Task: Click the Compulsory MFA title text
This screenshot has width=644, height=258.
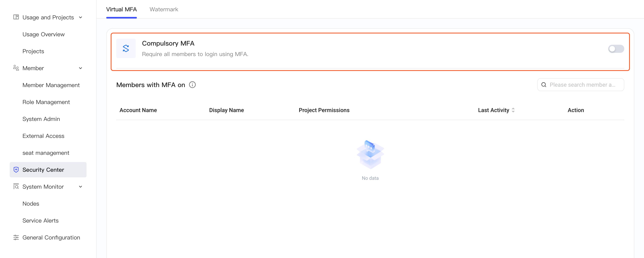Action: pos(168,43)
